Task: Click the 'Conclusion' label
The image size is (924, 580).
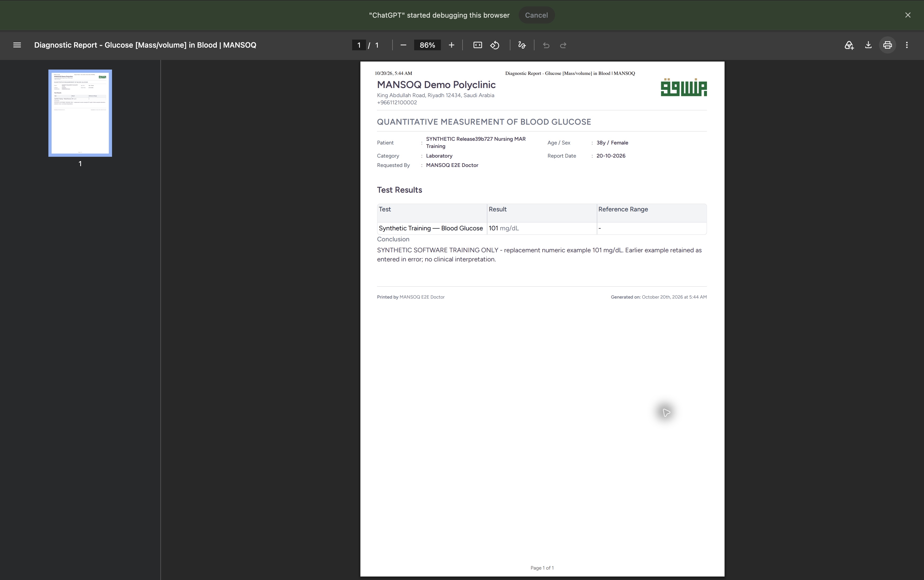Action: pyautogui.click(x=393, y=239)
